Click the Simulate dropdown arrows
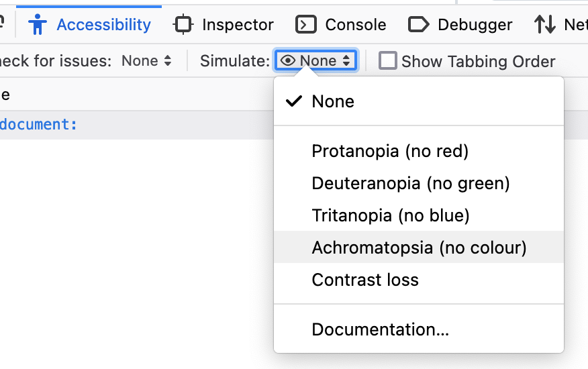This screenshot has width=588, height=369. pyautogui.click(x=346, y=61)
